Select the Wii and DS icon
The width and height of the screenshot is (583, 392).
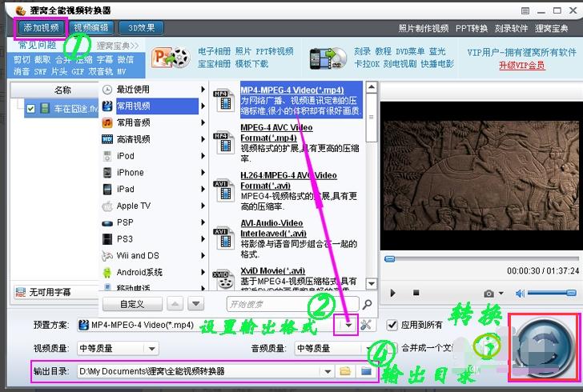107,256
